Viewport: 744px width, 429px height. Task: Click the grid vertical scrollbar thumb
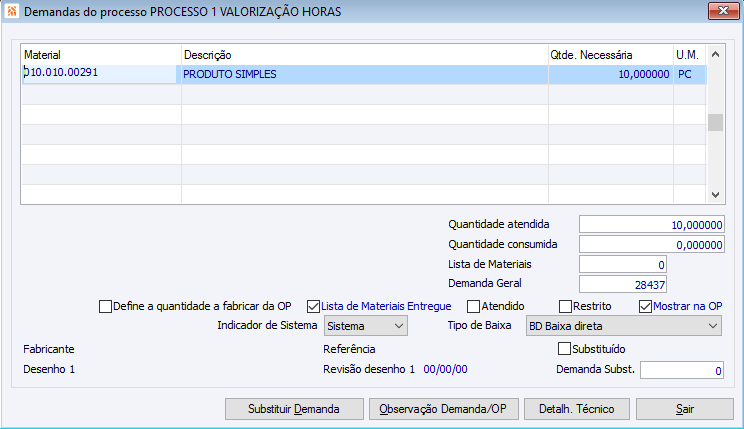click(716, 122)
